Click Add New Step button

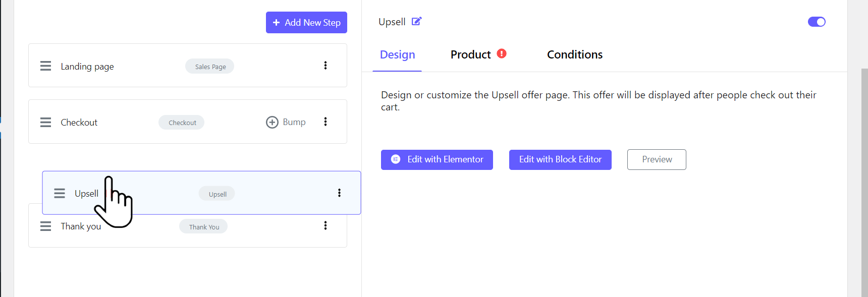(306, 22)
